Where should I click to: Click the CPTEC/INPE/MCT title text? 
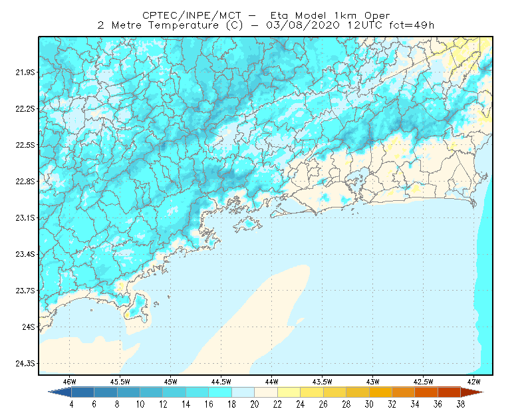tap(192, 15)
